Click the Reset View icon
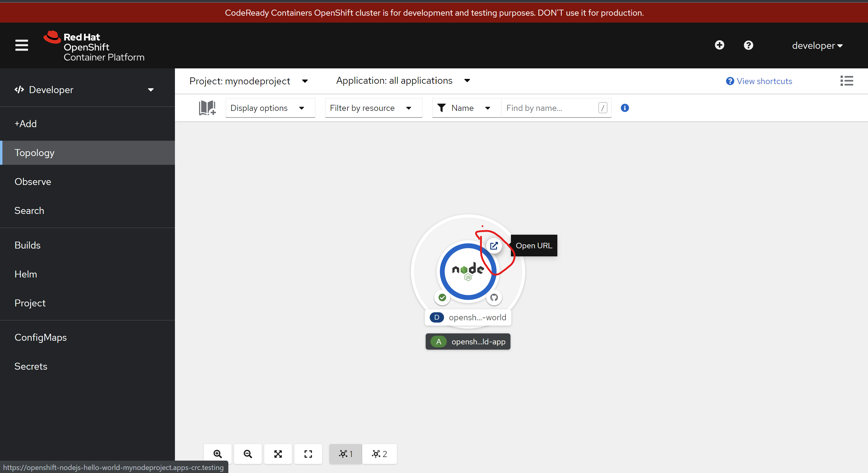This screenshot has width=868, height=473. [x=308, y=454]
